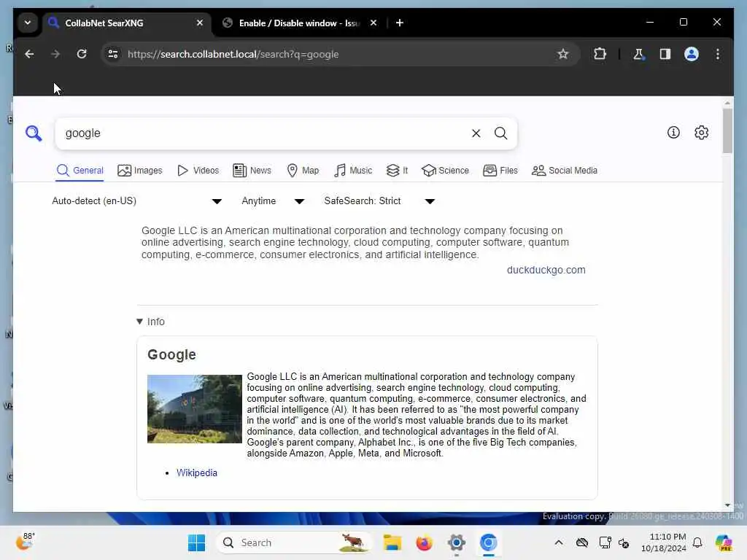This screenshot has height=560, width=747.
Task: Open Settings gear on taskbar
Action: 456,542
